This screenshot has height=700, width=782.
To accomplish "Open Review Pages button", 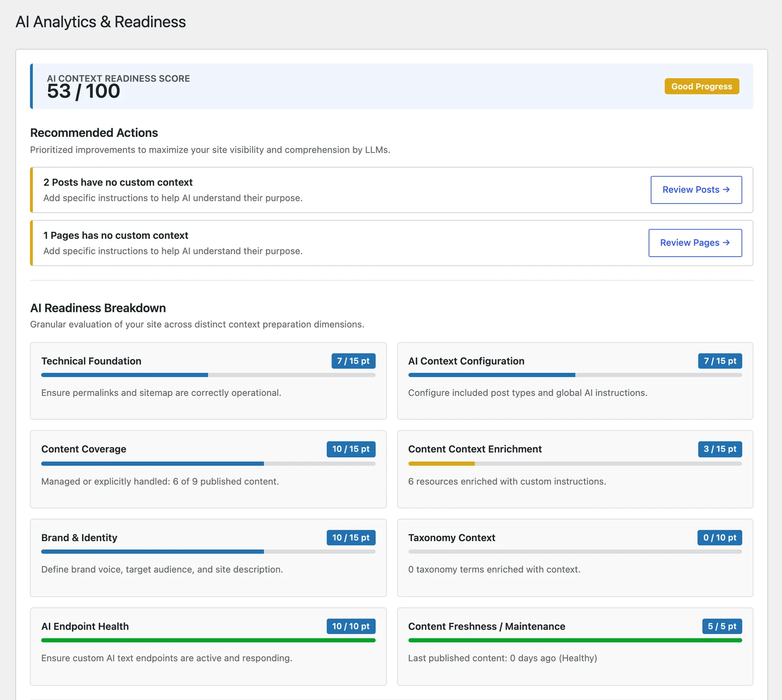I will pyautogui.click(x=695, y=243).
